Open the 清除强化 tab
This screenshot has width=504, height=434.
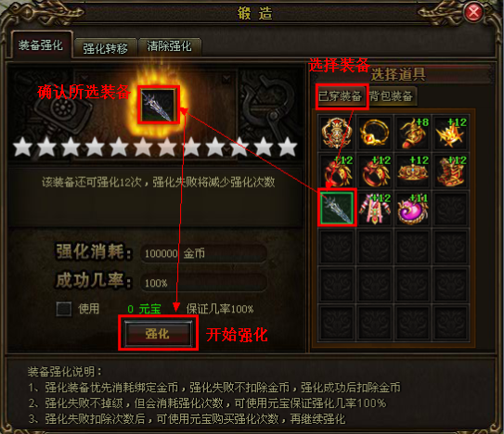(x=170, y=47)
